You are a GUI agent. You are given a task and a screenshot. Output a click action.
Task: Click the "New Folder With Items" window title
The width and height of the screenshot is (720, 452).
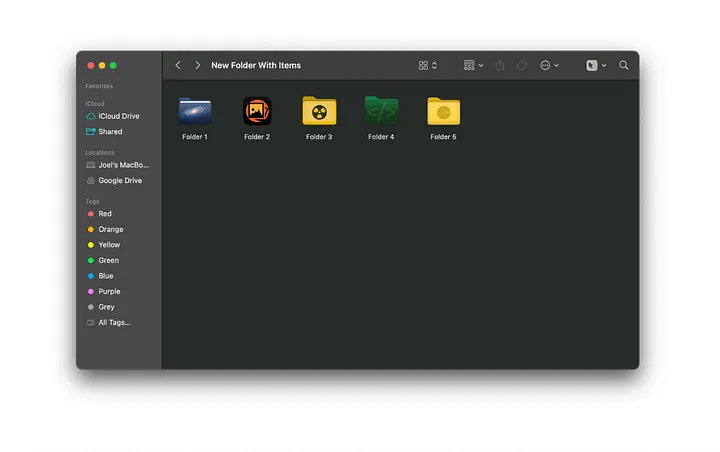click(x=256, y=65)
